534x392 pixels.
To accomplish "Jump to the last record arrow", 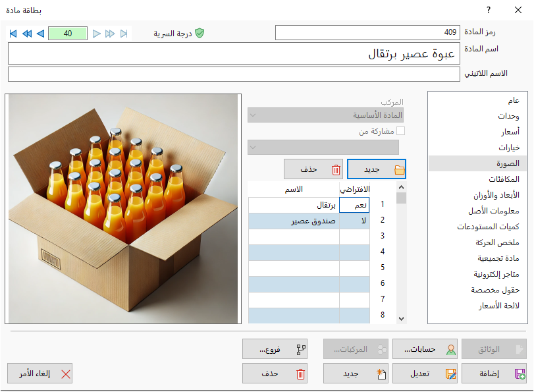I will coord(124,34).
